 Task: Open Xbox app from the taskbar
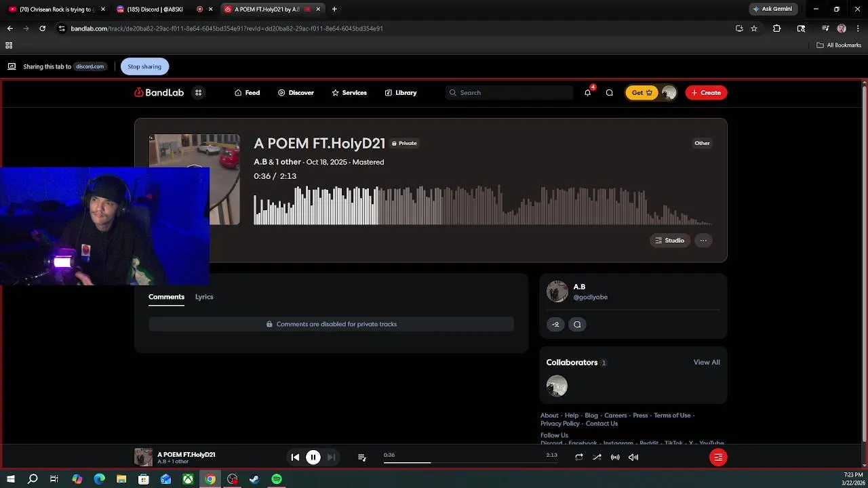coord(188,479)
